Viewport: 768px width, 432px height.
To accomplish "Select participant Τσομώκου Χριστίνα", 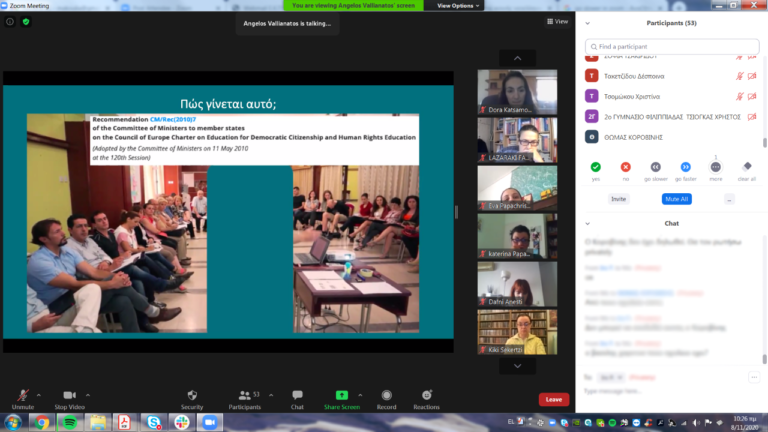I will pos(671,96).
